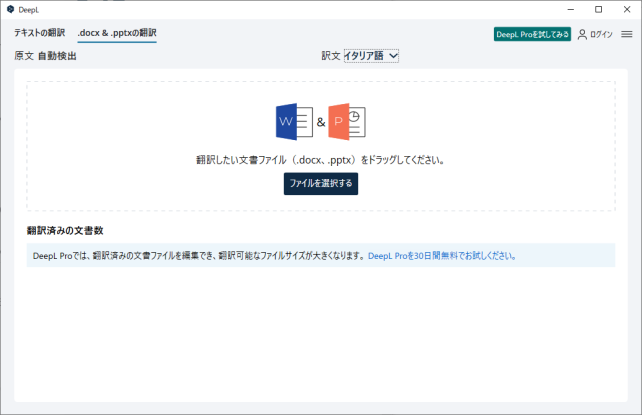642x415 pixels.
Task: Click the 翻訳済みの文書数 heading
Action: [x=65, y=230]
